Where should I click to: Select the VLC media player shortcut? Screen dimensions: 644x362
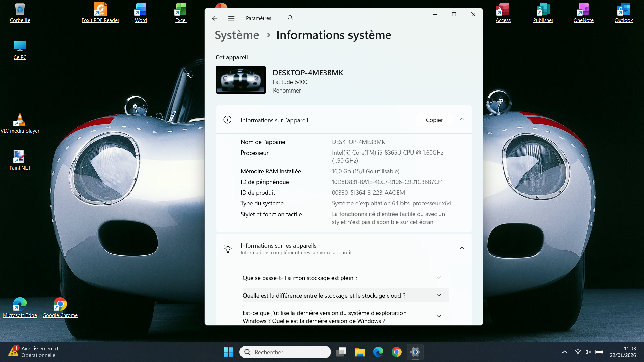pos(20,124)
